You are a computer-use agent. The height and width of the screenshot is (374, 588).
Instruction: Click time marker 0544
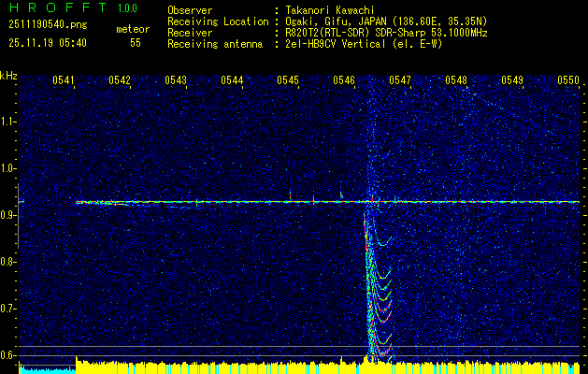point(232,79)
